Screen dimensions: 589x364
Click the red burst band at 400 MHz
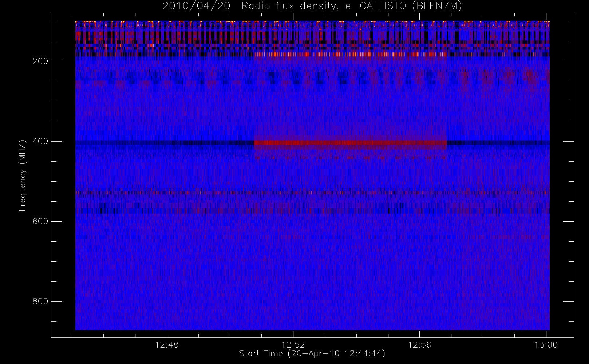coord(350,143)
